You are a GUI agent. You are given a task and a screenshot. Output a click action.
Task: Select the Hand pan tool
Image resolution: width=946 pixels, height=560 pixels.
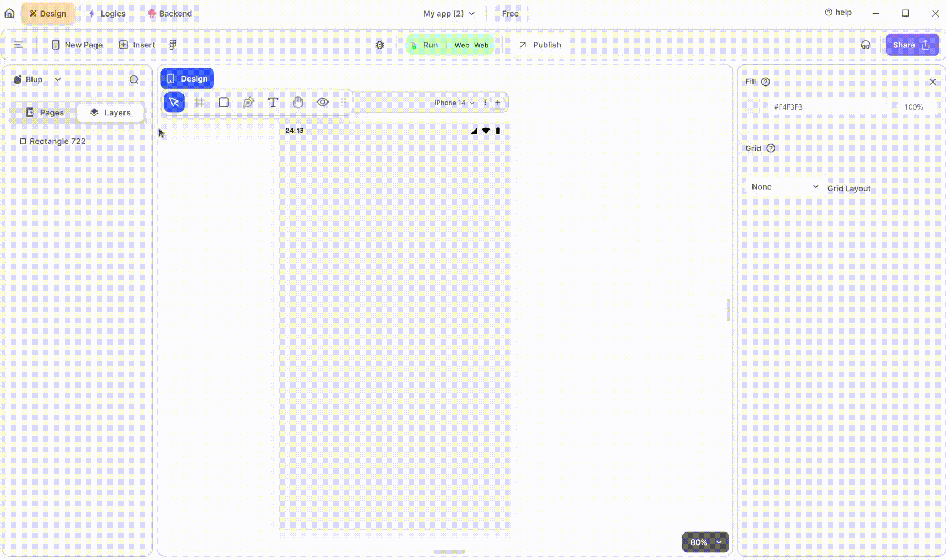(x=298, y=103)
